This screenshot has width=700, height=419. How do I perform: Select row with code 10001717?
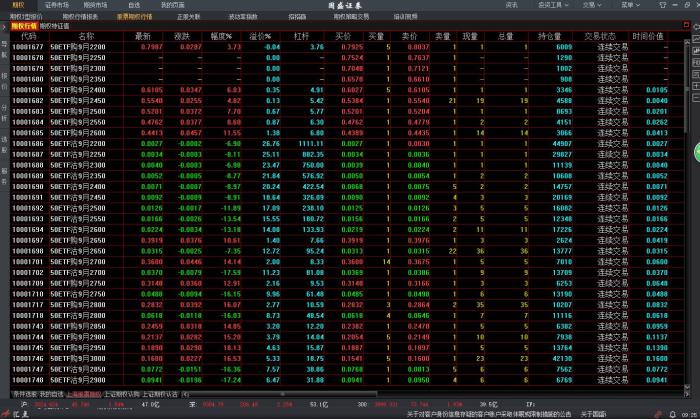346,305
